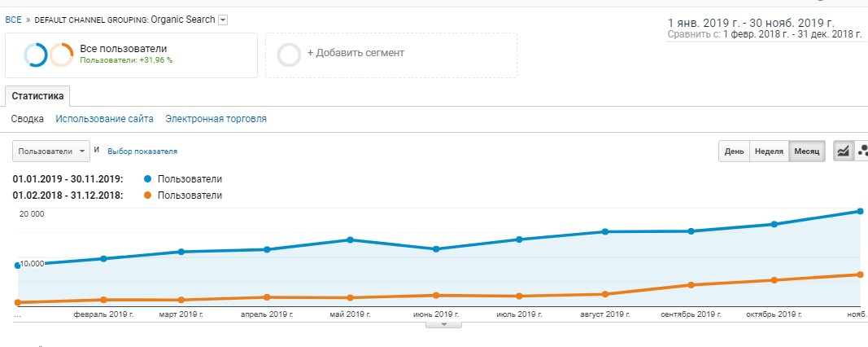Click the orange 2018 Пользователи legend dot
The width and height of the screenshot is (868, 347).
[147, 195]
